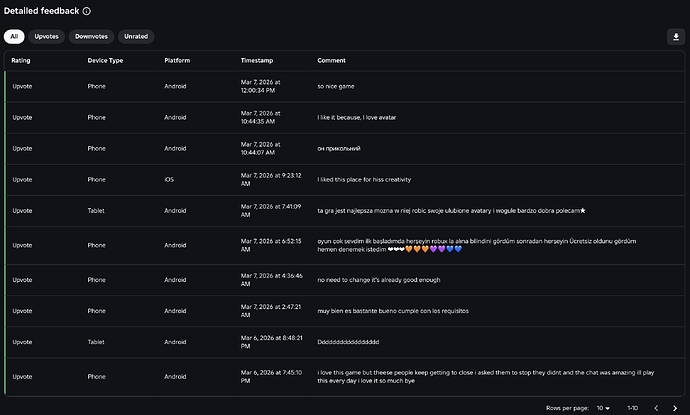Click the Device Type column header
The width and height of the screenshot is (690, 415).
[x=105, y=61]
